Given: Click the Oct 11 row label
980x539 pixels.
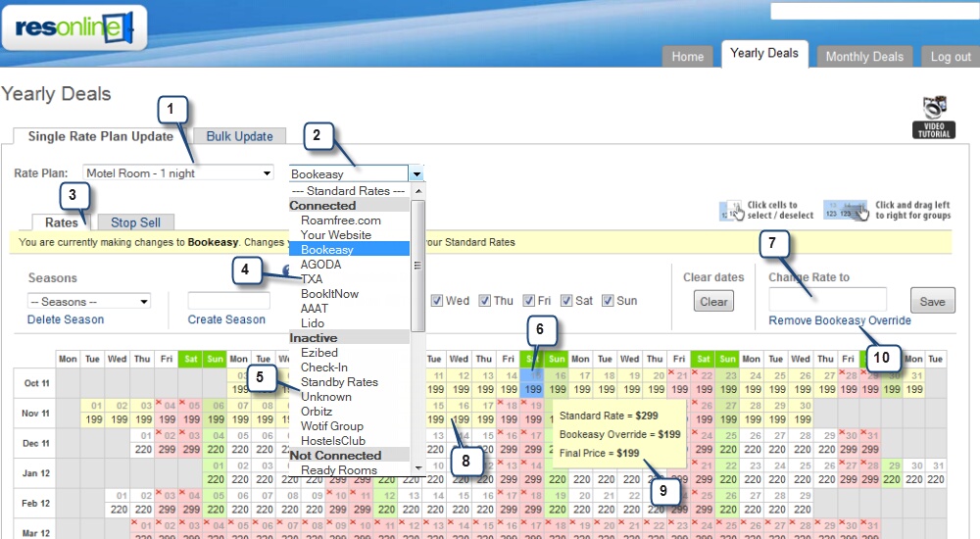Looking at the screenshot, I should (x=37, y=382).
